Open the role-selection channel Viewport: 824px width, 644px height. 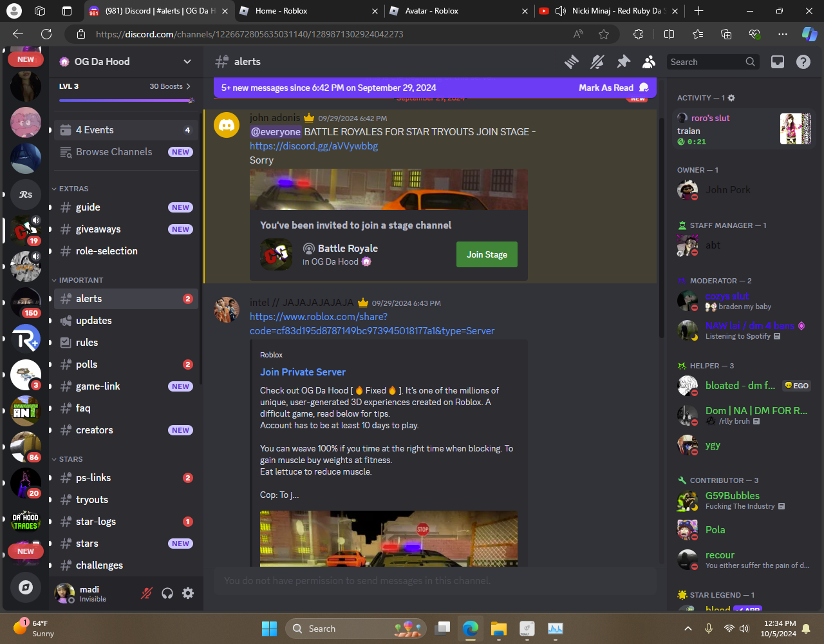pyautogui.click(x=126, y=251)
